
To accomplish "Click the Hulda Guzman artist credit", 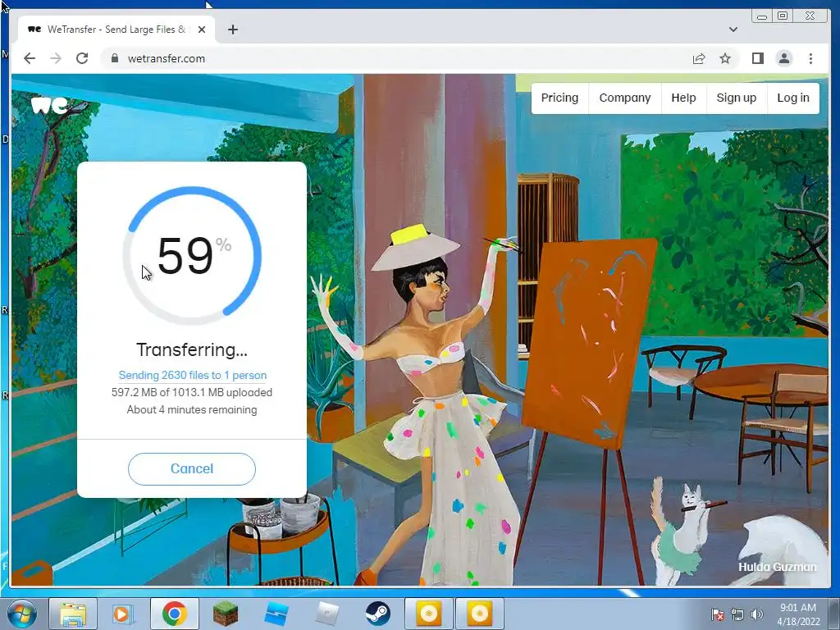I will pos(778,567).
